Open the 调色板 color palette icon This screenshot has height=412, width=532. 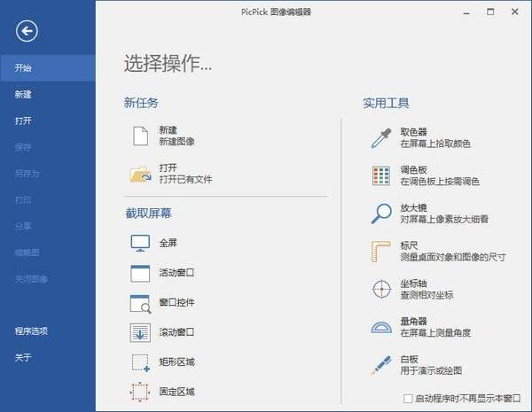pos(380,175)
